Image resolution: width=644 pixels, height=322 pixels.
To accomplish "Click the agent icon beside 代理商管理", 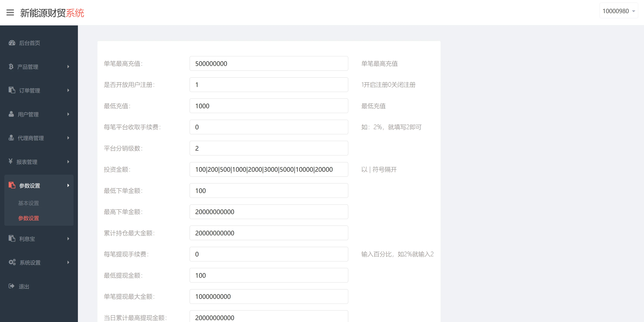I will point(11,138).
